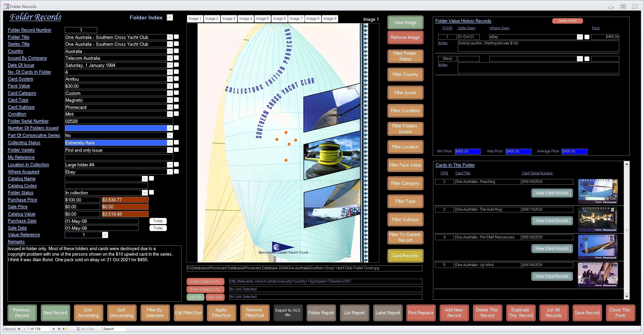Click the blue Max Price value box
644x335 pixels.
click(x=518, y=151)
